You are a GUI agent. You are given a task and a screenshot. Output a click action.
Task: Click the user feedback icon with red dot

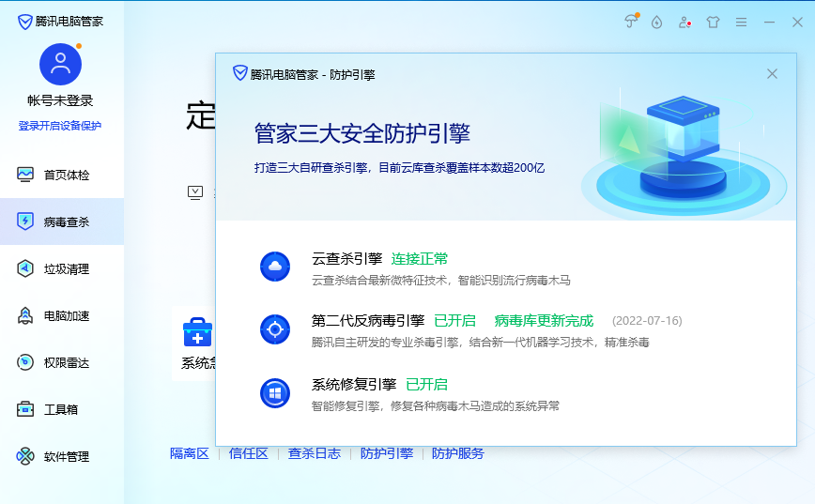pos(685,22)
